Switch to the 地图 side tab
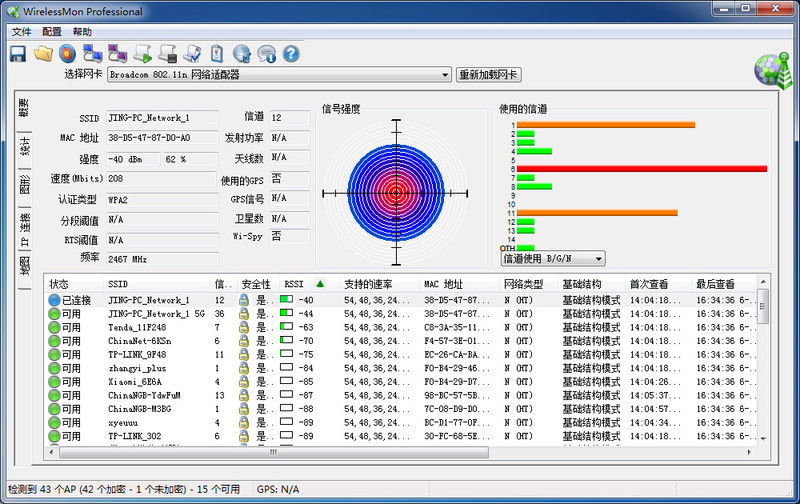This screenshot has height=504, width=800. [x=24, y=266]
